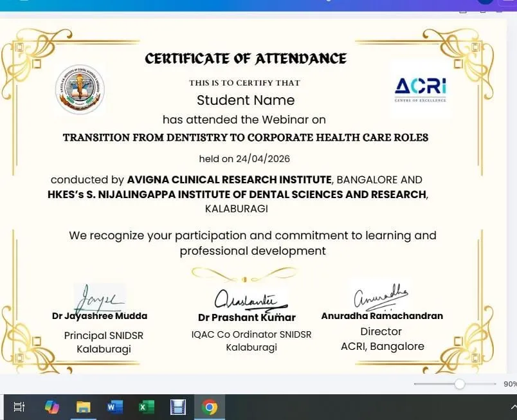
Task: Select the round dental institute logo
Action: pos(80,89)
